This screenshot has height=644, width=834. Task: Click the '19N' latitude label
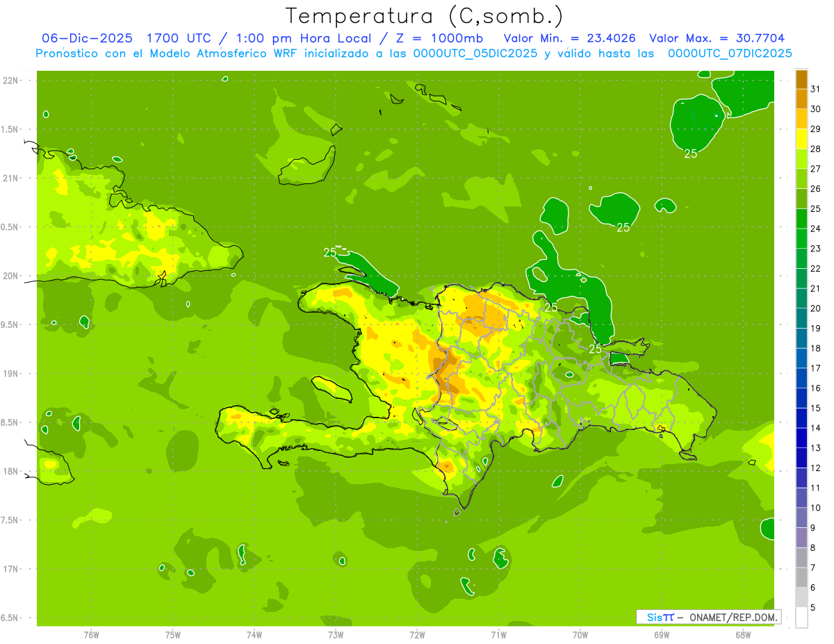(11, 374)
